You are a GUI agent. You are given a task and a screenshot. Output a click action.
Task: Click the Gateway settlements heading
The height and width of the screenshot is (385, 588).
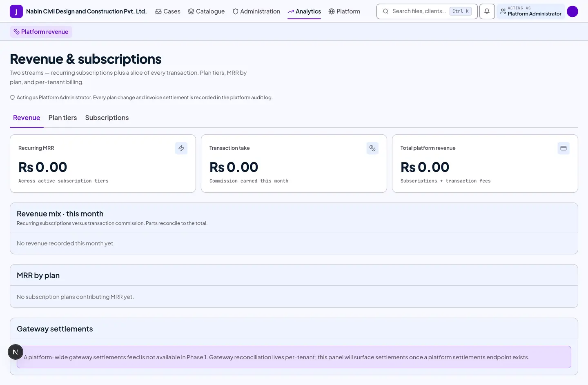[x=55, y=329]
